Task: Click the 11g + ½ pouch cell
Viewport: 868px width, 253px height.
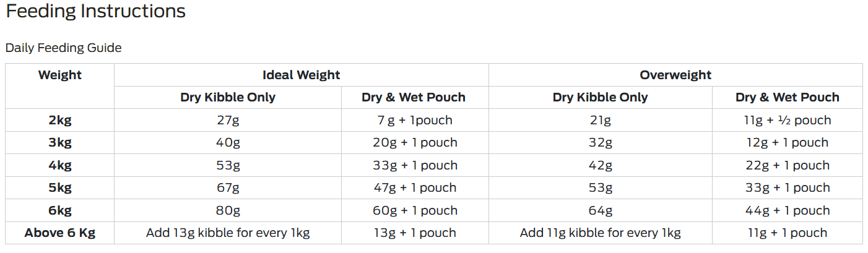Action: pyautogui.click(x=788, y=121)
